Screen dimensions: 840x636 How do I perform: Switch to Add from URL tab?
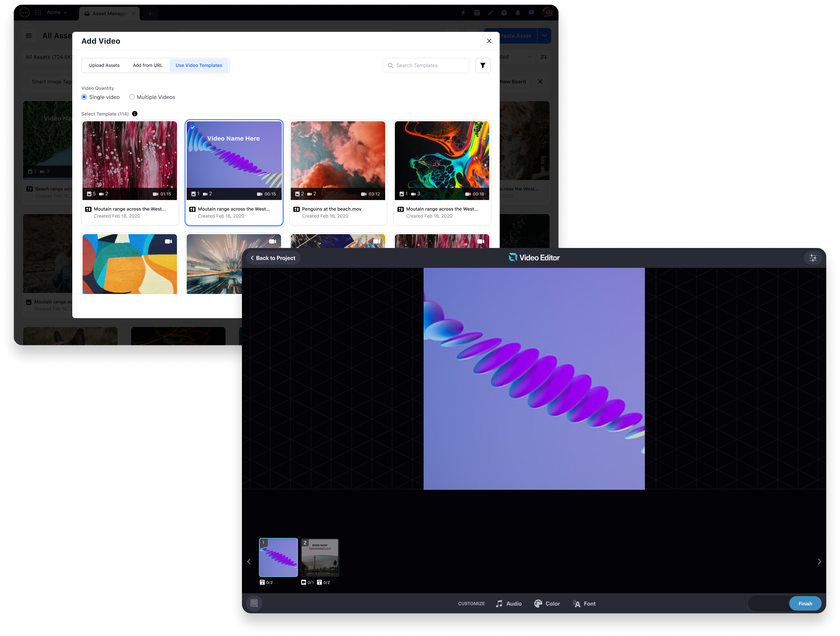click(x=147, y=65)
